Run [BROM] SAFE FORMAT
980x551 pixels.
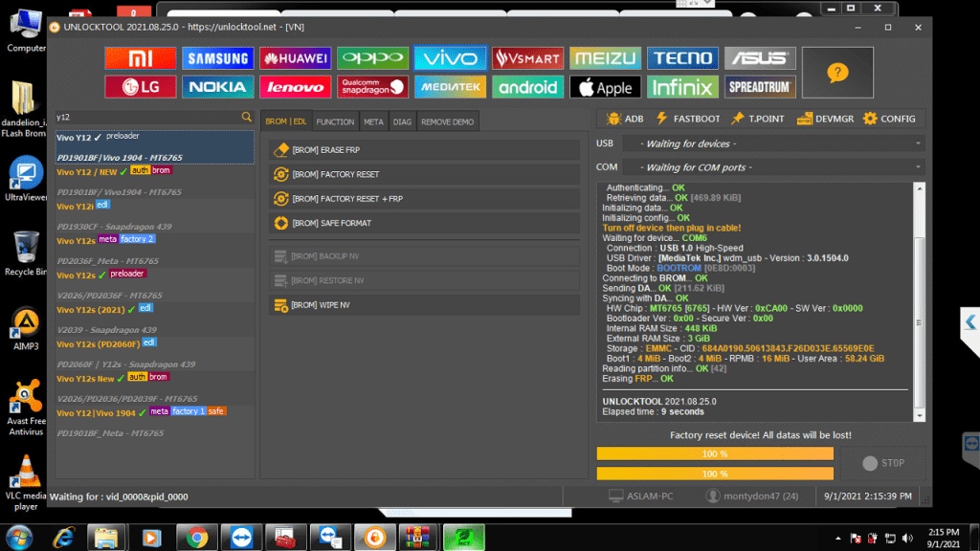[424, 223]
